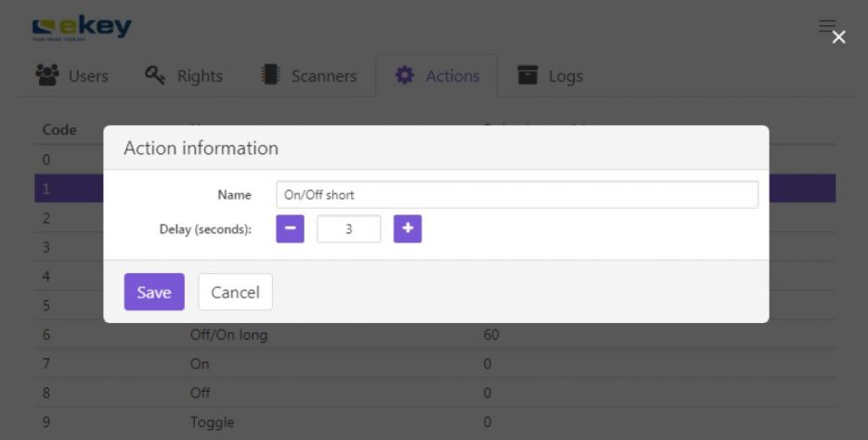This screenshot has width=868, height=440.
Task: Click the Scanners chip icon
Action: [x=270, y=74]
